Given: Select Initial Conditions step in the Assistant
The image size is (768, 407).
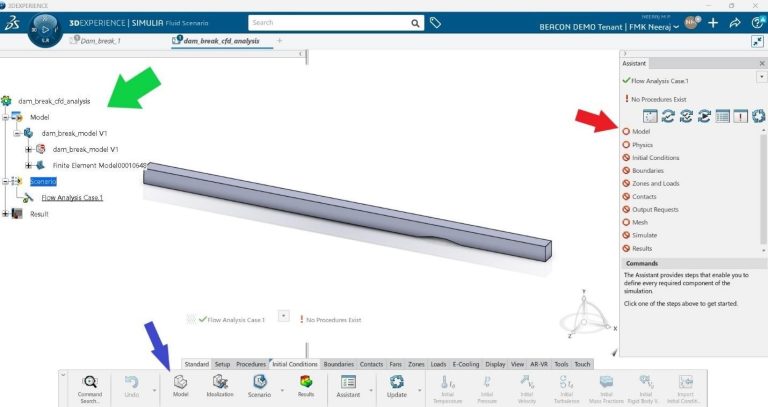Looking at the screenshot, I should pyautogui.click(x=655, y=158).
